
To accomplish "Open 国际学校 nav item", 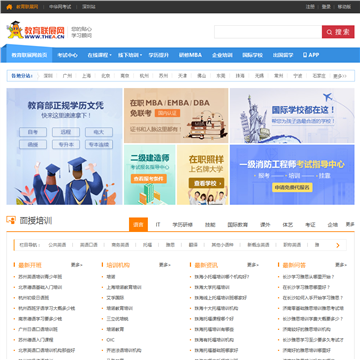I will [x=253, y=55].
